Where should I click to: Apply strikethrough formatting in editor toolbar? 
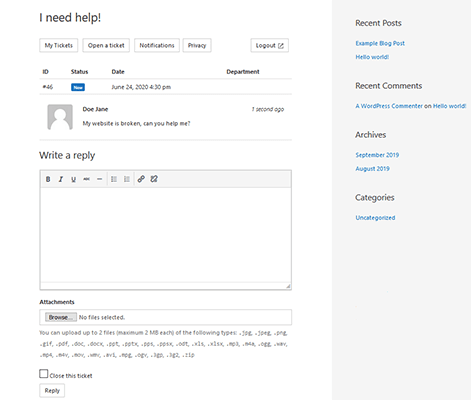pyautogui.click(x=86, y=179)
